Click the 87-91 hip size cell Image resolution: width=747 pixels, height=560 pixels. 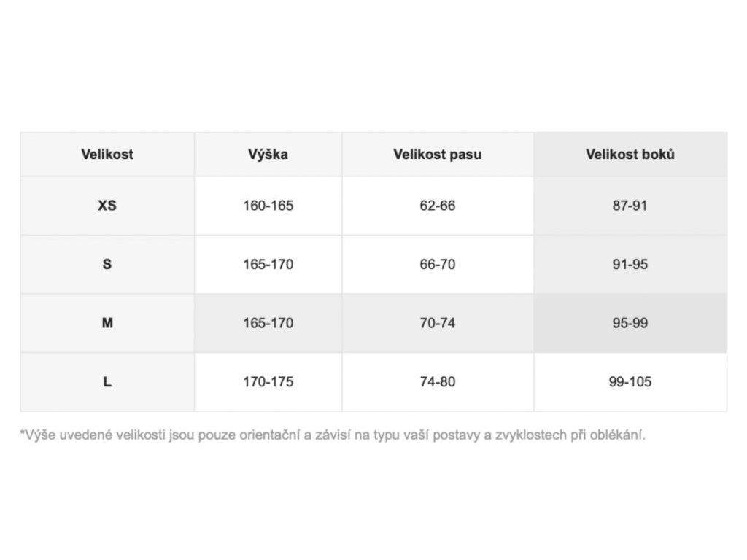point(630,206)
